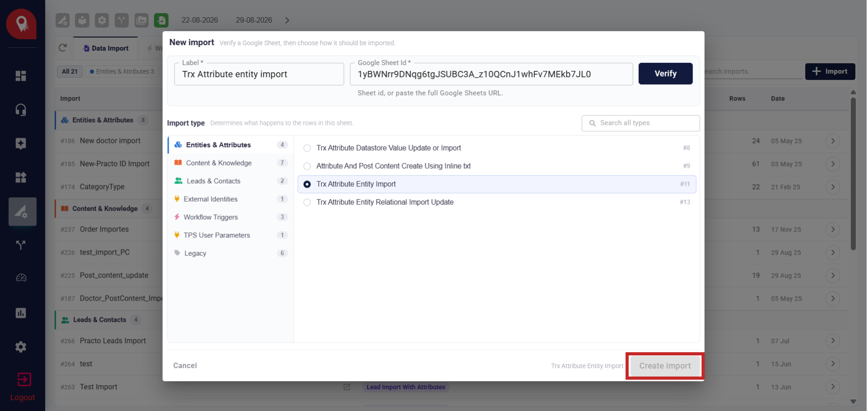Click the settings gear in sidebar

click(x=21, y=347)
